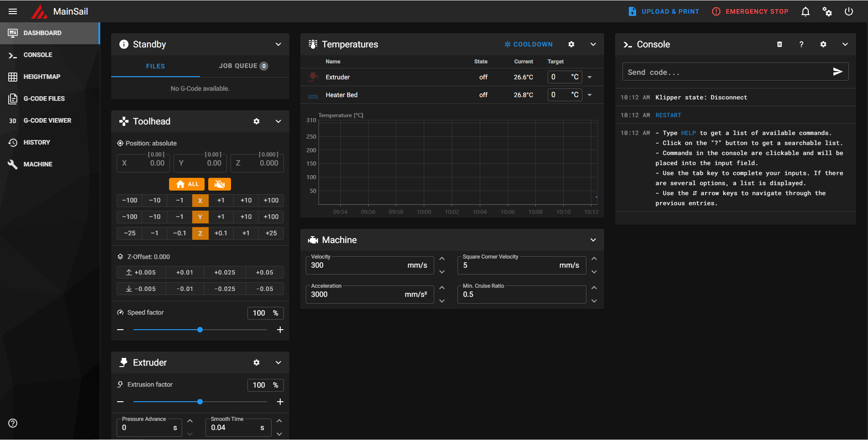Collapse the Toolhead panel
Image resolution: width=868 pixels, height=440 pixels.
click(x=278, y=121)
